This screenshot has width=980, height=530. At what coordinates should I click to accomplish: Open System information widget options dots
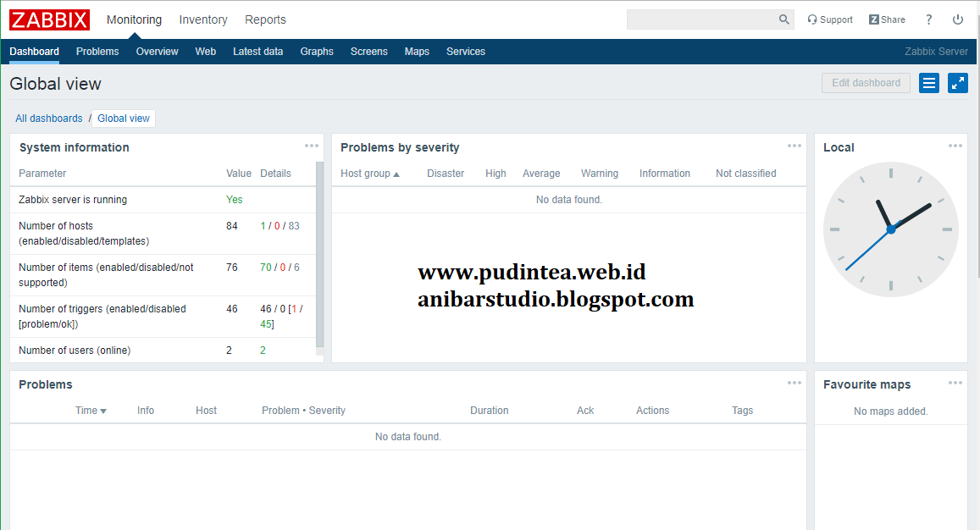tap(311, 146)
